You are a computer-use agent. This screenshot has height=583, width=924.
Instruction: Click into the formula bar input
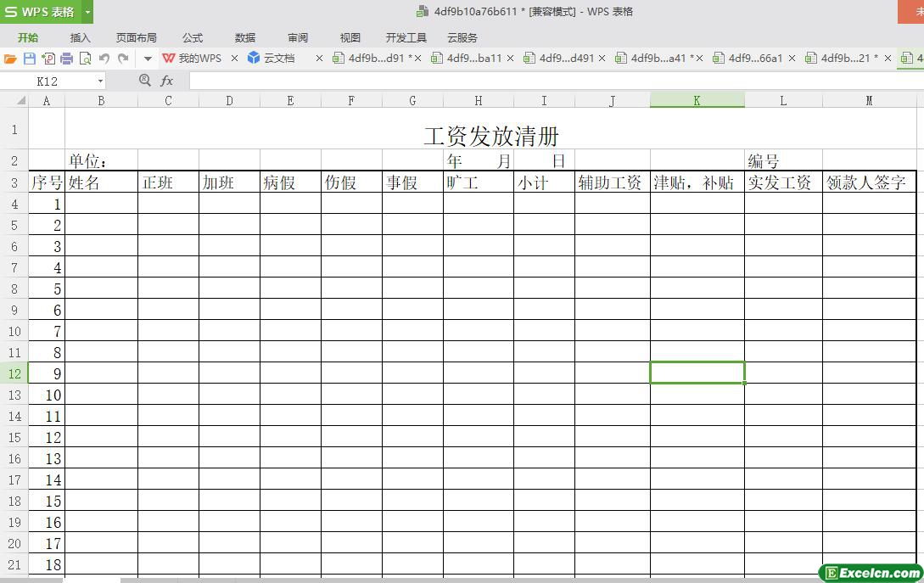(x=557, y=81)
